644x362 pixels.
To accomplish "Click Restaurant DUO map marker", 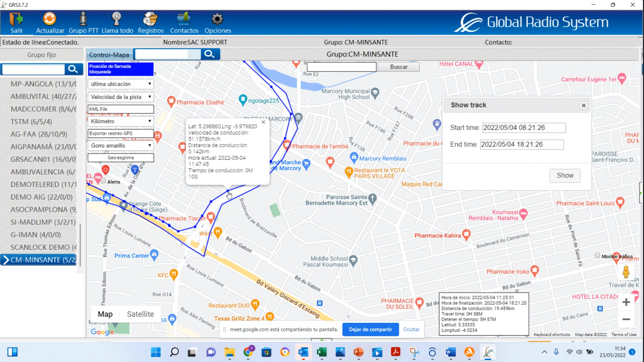I will pos(255,304).
